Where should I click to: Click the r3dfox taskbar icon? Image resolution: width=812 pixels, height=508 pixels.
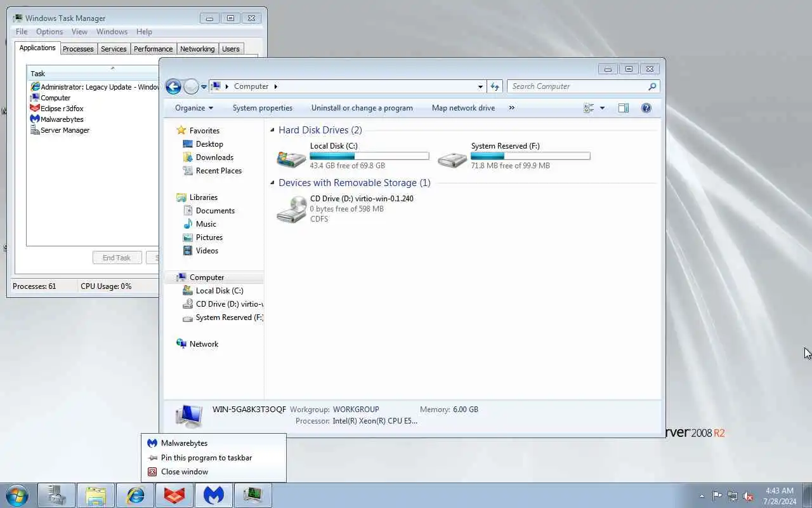tap(174, 495)
